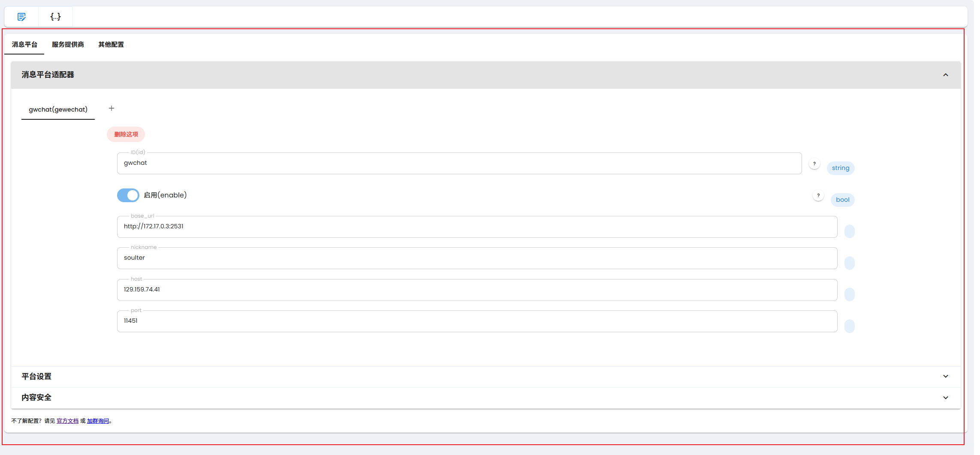Click the empty badge beside base_url
Viewport: 980px width, 455px height.
tap(850, 231)
